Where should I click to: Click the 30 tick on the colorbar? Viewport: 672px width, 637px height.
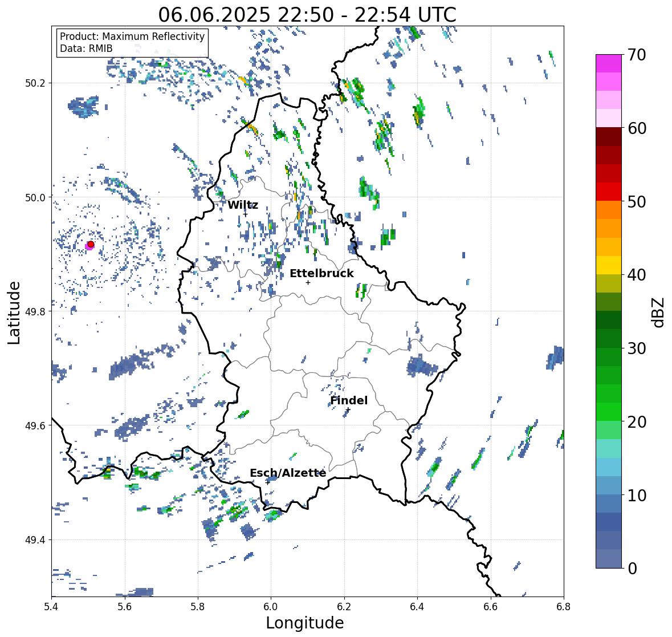coord(637,348)
